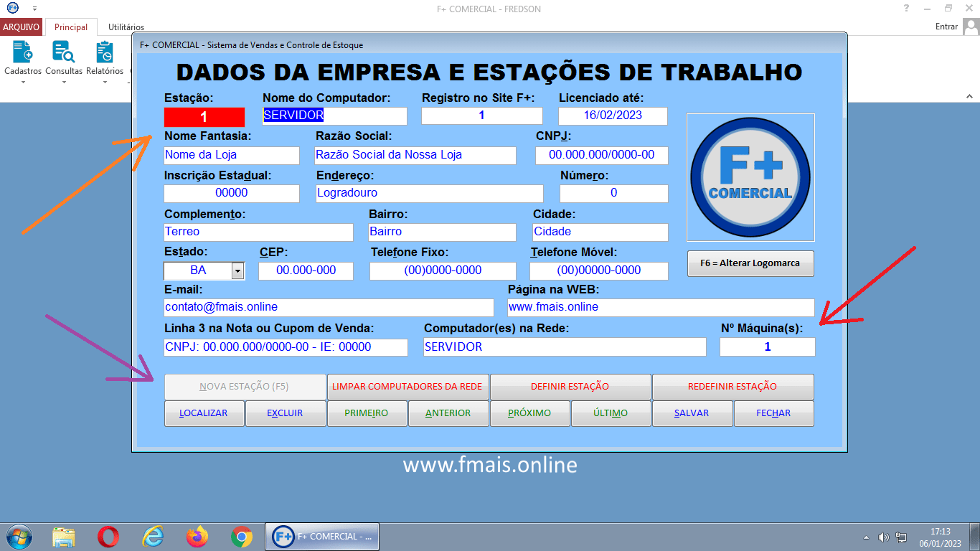Screen dimensions: 980x551
Task: Click the LOCALIZAR button
Action: [204, 413]
